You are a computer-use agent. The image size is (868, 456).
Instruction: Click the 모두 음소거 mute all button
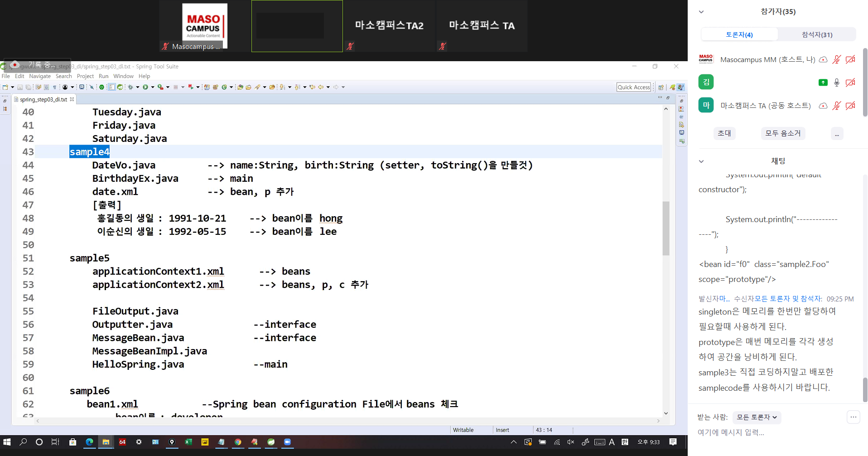point(782,133)
